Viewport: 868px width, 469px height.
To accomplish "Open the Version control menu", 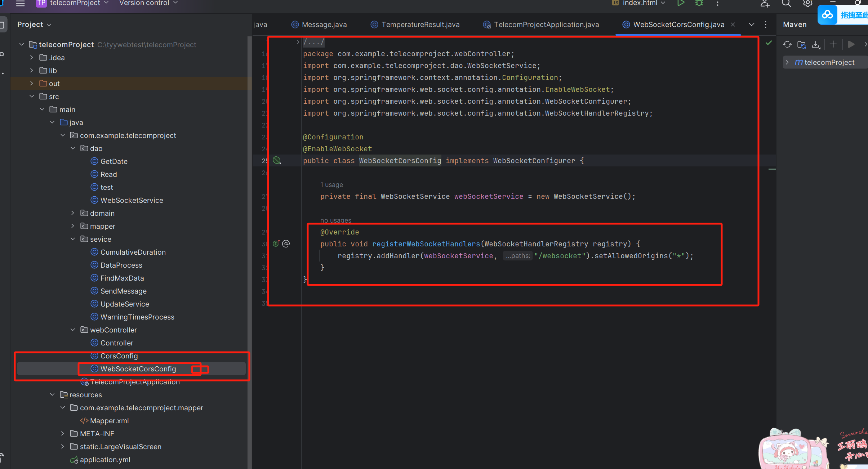I will [x=146, y=3].
